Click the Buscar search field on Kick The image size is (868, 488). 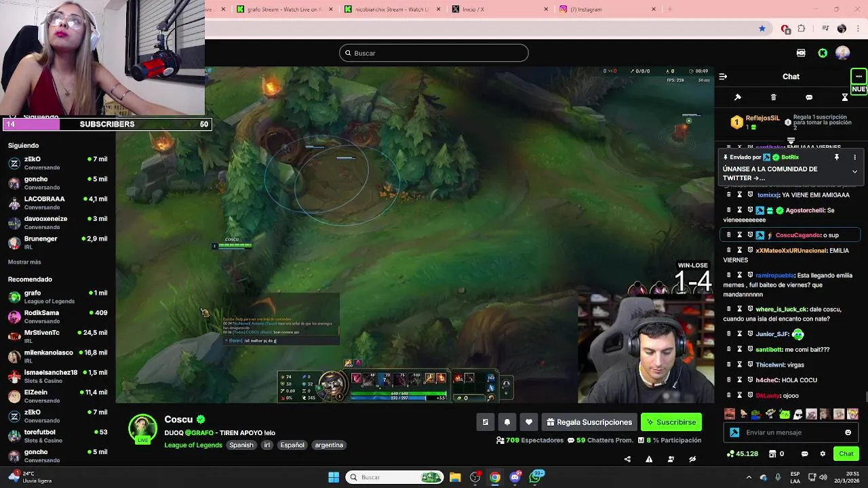434,53
